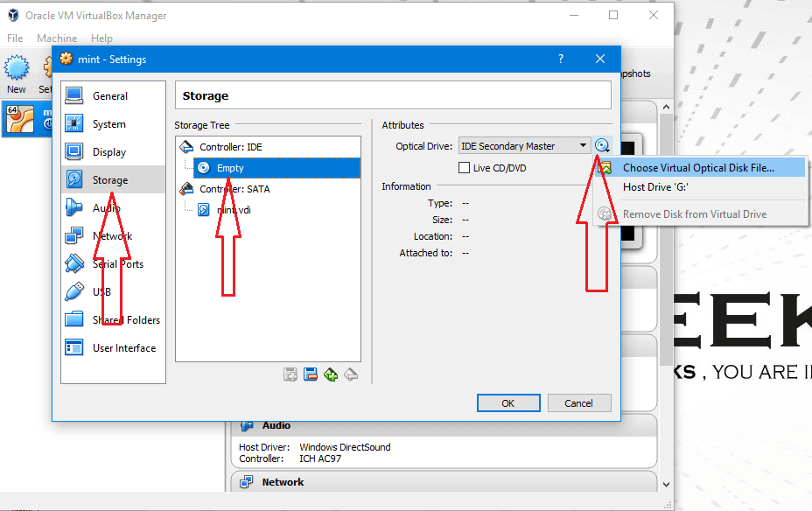
Task: Close the VirtualBox Manager window
Action: [x=654, y=16]
